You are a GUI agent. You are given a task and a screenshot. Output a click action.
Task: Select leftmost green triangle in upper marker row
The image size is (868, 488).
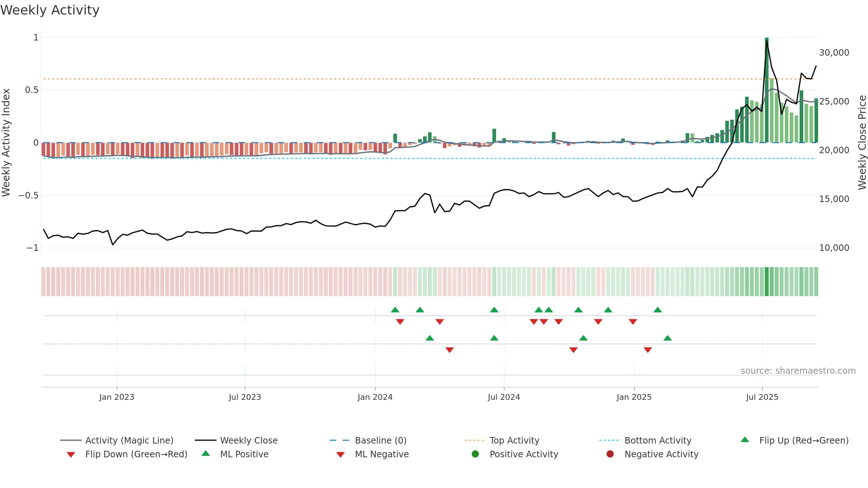click(395, 310)
